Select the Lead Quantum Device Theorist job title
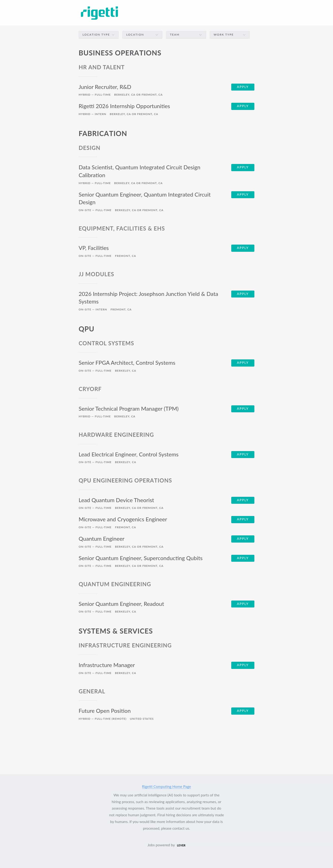Image resolution: width=333 pixels, height=868 pixels. coord(116,500)
